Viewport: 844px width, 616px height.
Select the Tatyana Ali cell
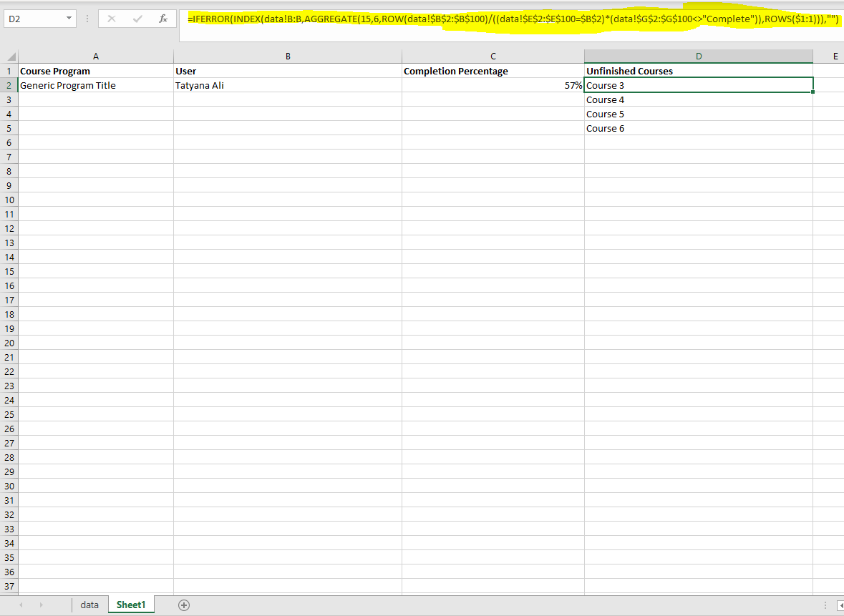click(288, 86)
